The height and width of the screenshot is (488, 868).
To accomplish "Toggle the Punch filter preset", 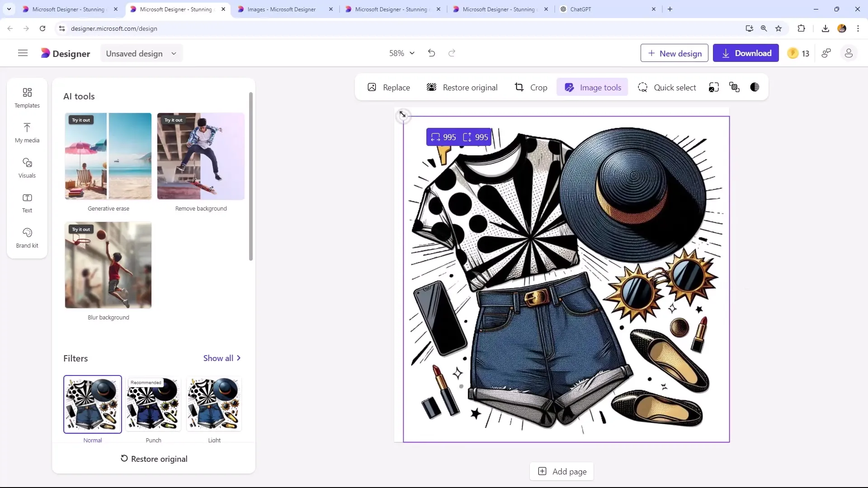I will coord(153,404).
